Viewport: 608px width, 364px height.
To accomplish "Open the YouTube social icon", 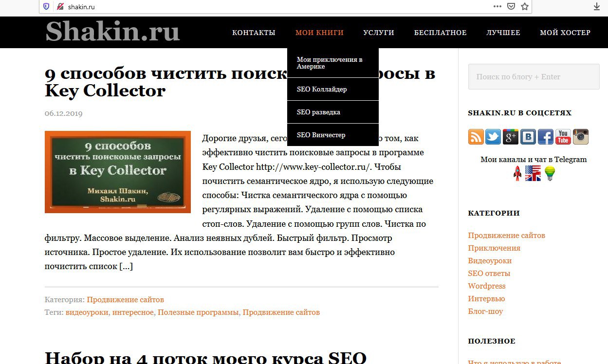I will (x=563, y=137).
